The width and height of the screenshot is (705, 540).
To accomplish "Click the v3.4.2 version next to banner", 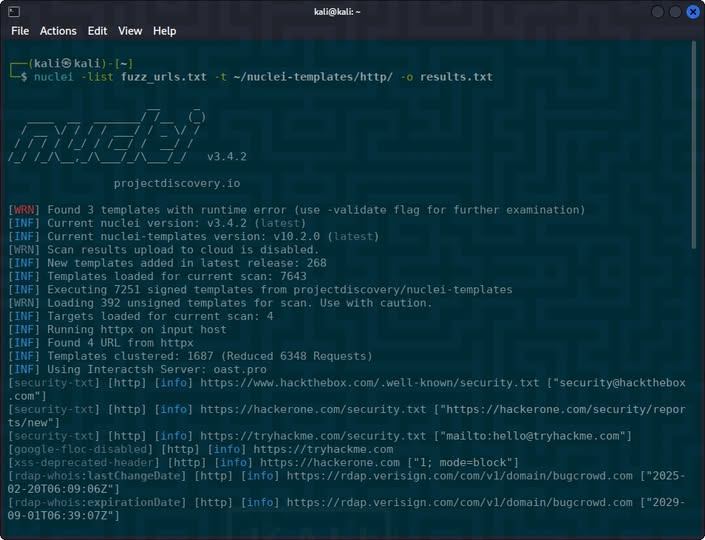I will point(227,157).
